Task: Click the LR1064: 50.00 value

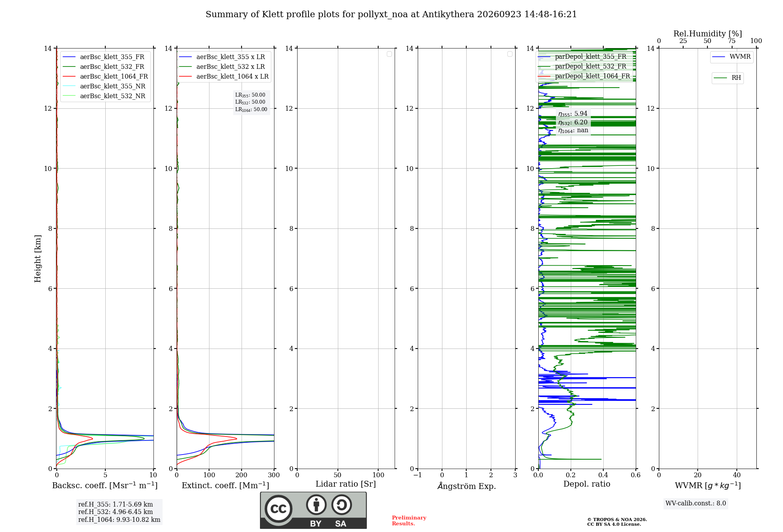Action: tap(251, 110)
